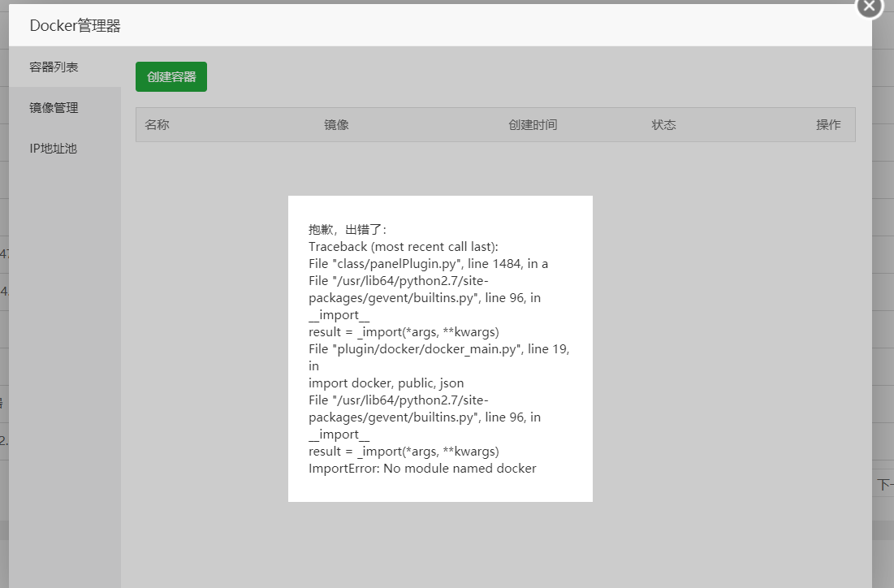Click the plugin/docker/docker_main.py line 19 text
Image resolution: width=894 pixels, height=588 pixels.
439,357
